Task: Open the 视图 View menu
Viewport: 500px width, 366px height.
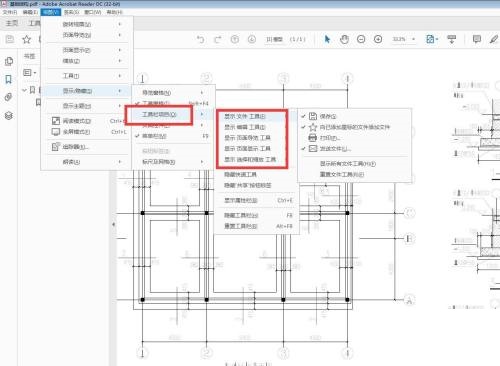Action: coord(51,12)
